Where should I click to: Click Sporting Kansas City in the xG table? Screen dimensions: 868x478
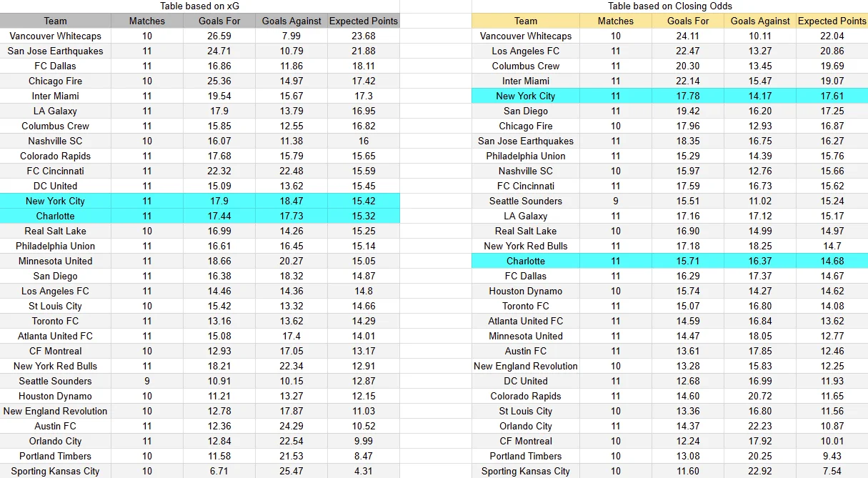tap(56, 471)
